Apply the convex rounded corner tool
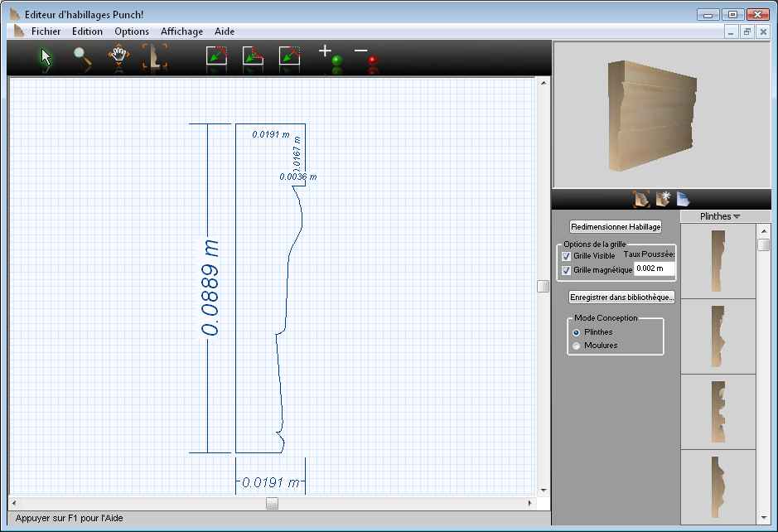The height and width of the screenshot is (532, 778). pos(217,56)
